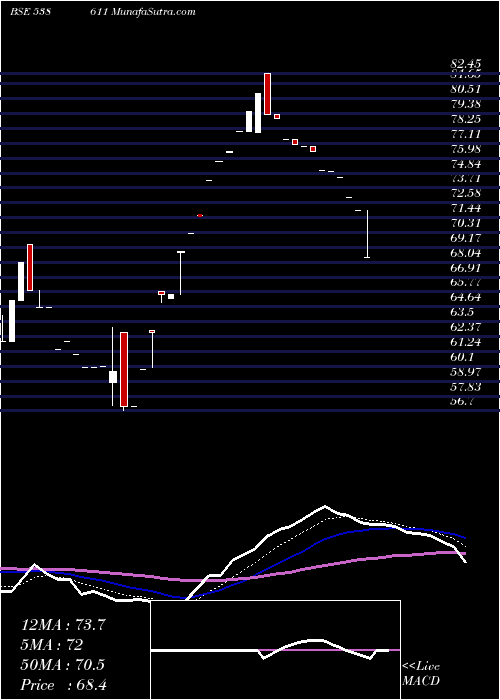Click the Price : 68.4 label
Screen dimensions: 500x700
tap(63, 685)
